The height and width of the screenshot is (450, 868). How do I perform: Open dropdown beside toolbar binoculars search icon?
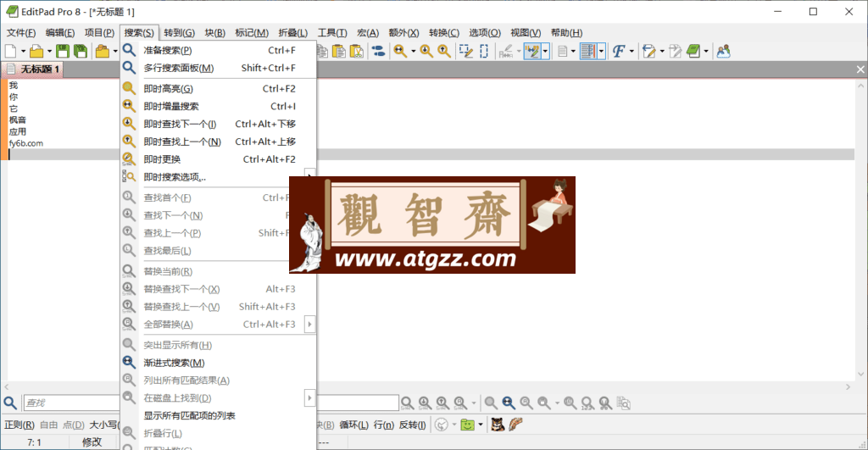click(413, 52)
